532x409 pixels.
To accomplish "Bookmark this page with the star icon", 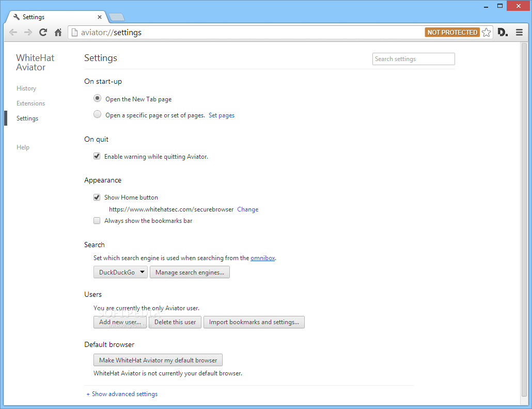I will tap(486, 32).
